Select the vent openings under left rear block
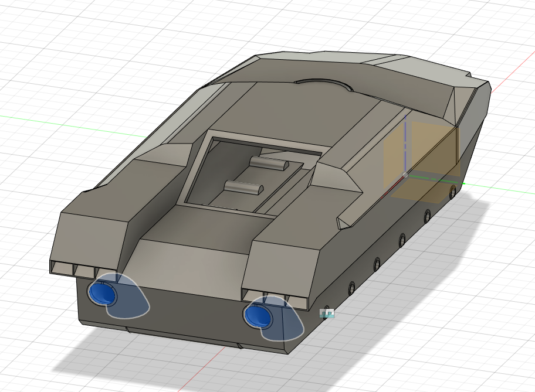 (x=72, y=269)
